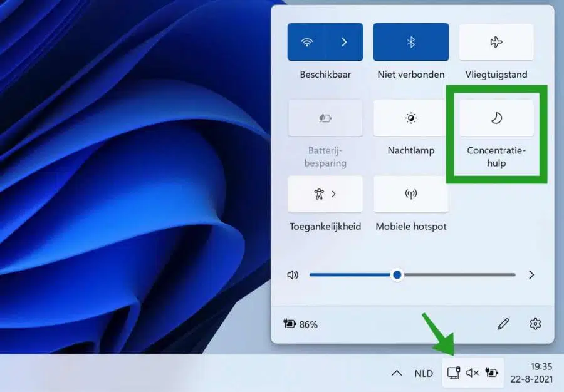Toggle the Wi-Fi quick setting
This screenshot has width=564, height=392.
tap(306, 42)
